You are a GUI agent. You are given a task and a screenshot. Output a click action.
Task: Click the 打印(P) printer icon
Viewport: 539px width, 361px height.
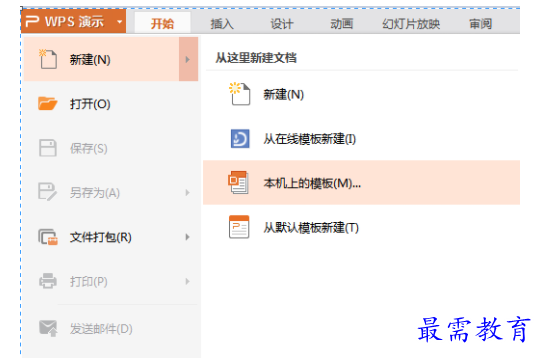pos(47,281)
